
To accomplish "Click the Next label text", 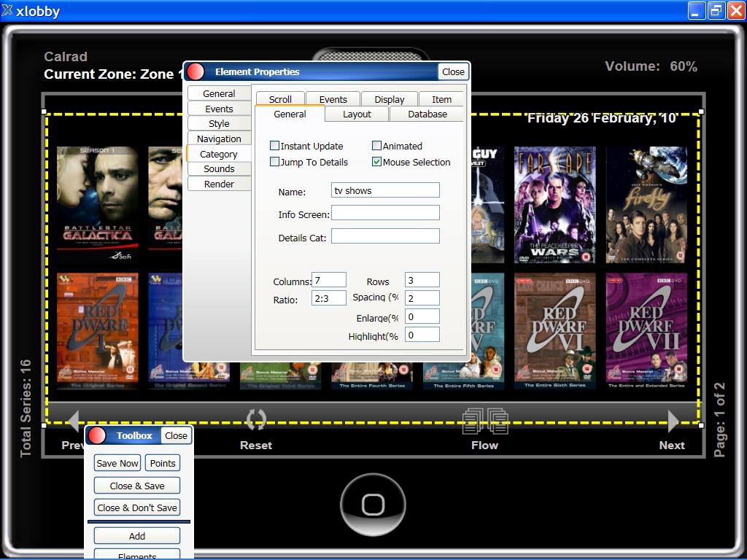I will (672, 446).
